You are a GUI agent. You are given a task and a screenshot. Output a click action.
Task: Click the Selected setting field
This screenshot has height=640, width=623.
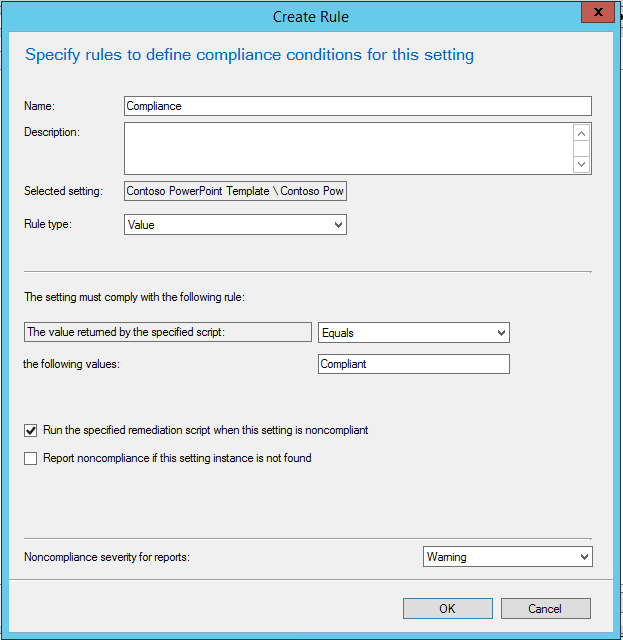[235, 191]
